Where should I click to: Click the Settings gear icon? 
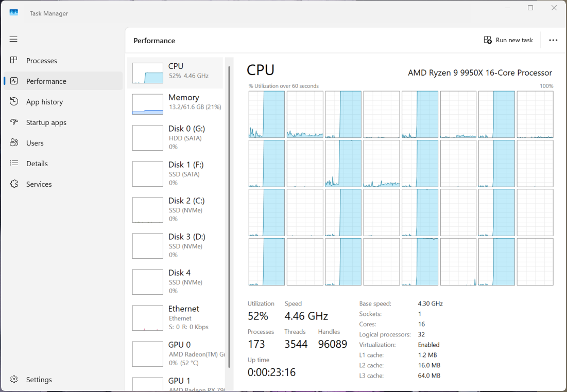tap(14, 379)
